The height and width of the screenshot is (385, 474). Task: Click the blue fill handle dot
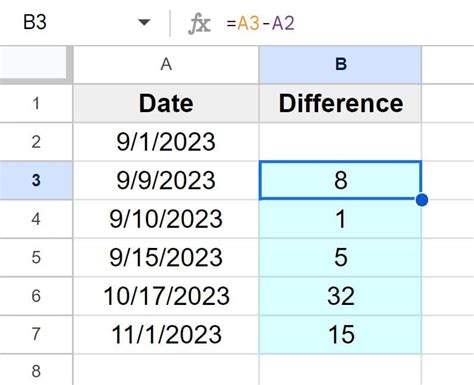click(x=422, y=200)
